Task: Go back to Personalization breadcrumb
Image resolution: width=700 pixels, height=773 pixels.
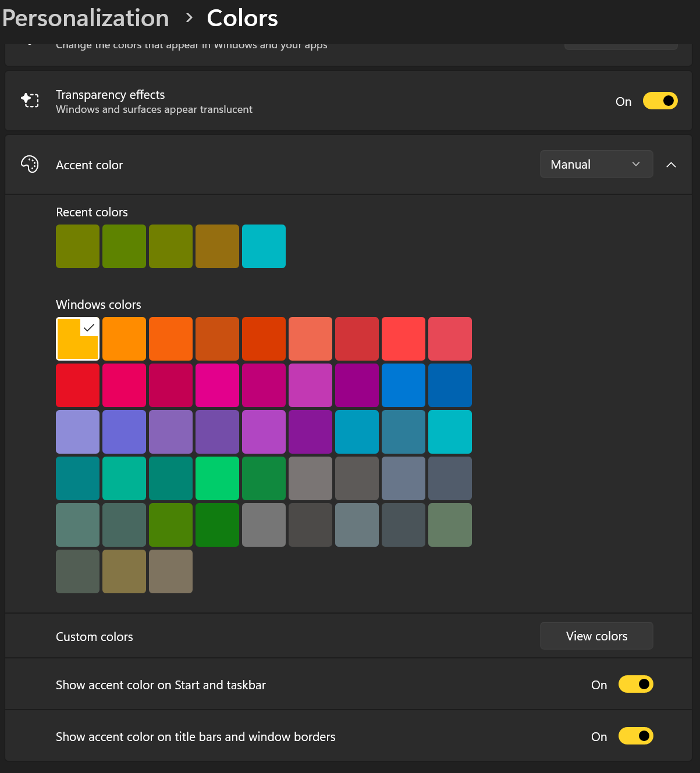Action: point(86,18)
